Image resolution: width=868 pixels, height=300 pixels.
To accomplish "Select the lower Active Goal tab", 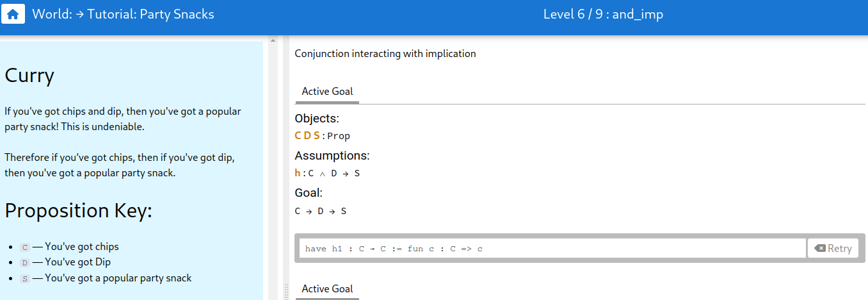I will [x=327, y=289].
